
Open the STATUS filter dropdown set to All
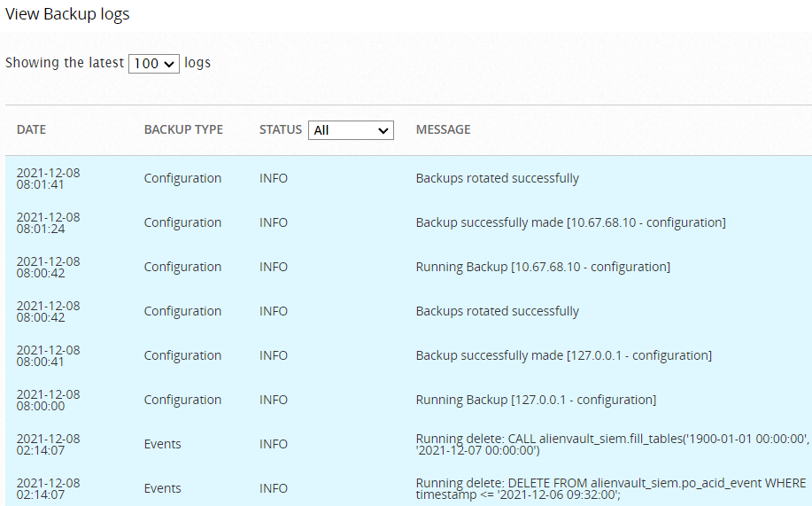[351, 130]
